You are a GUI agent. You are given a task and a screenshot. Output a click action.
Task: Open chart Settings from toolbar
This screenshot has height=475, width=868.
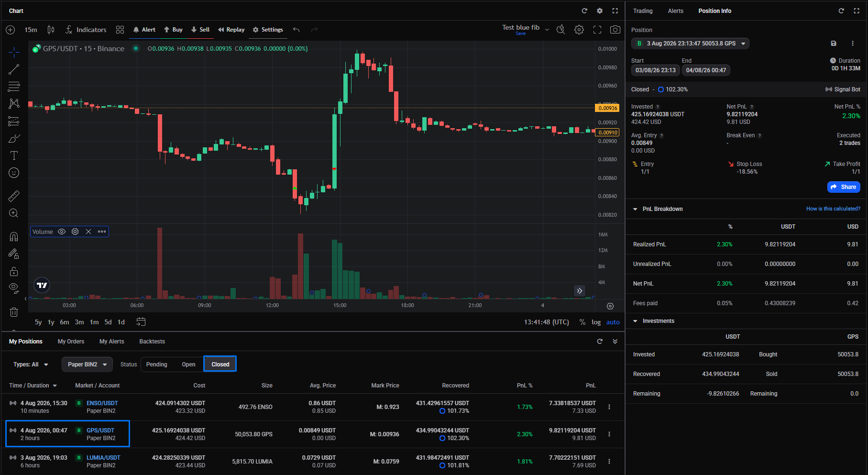(x=268, y=30)
